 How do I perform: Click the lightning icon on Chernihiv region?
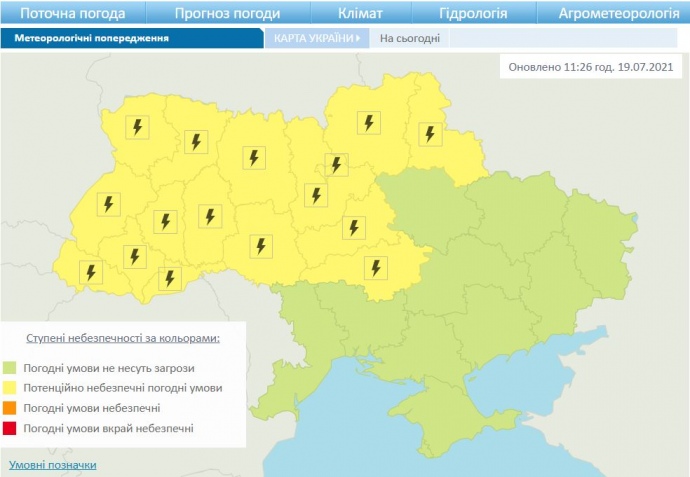[x=369, y=123]
